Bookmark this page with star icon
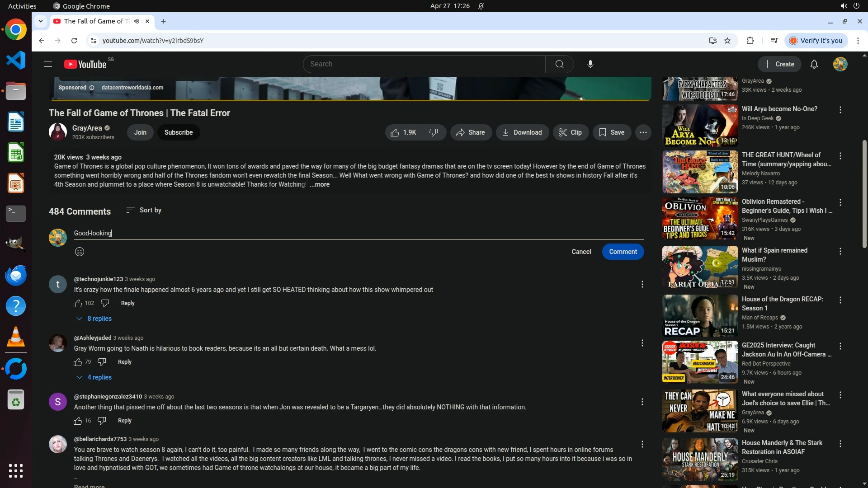This screenshot has height=488, width=868. pyautogui.click(x=727, y=41)
